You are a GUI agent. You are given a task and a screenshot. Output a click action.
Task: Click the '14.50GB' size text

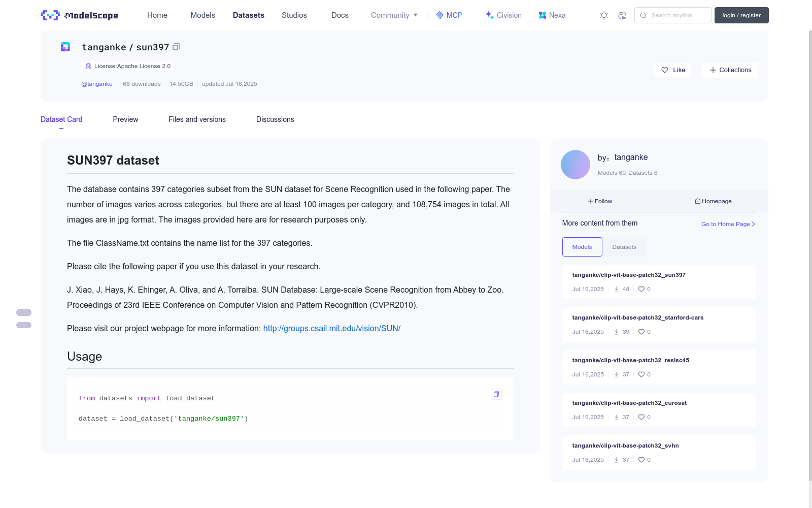click(x=181, y=84)
